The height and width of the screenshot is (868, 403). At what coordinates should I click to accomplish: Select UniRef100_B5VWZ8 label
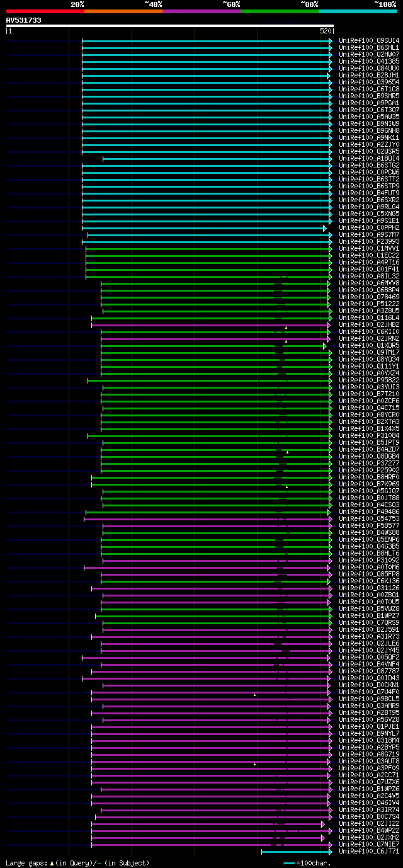(x=369, y=608)
